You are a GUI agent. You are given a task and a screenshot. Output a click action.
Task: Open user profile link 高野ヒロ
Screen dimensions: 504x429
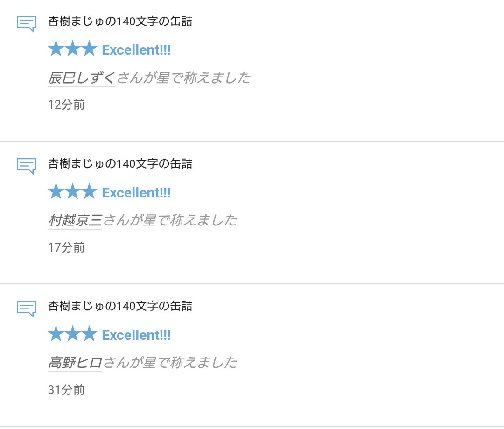click(x=75, y=362)
